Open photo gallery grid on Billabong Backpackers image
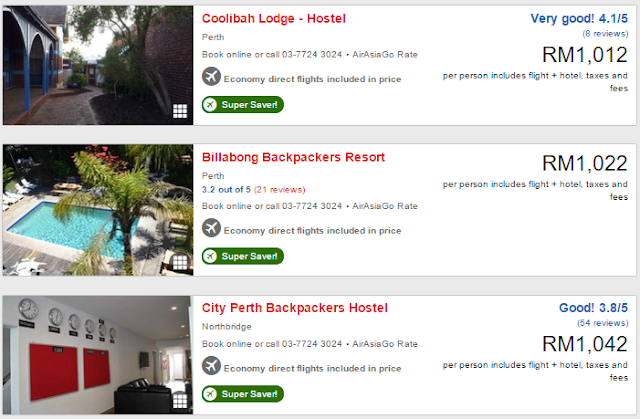640x419 pixels. 180,262
